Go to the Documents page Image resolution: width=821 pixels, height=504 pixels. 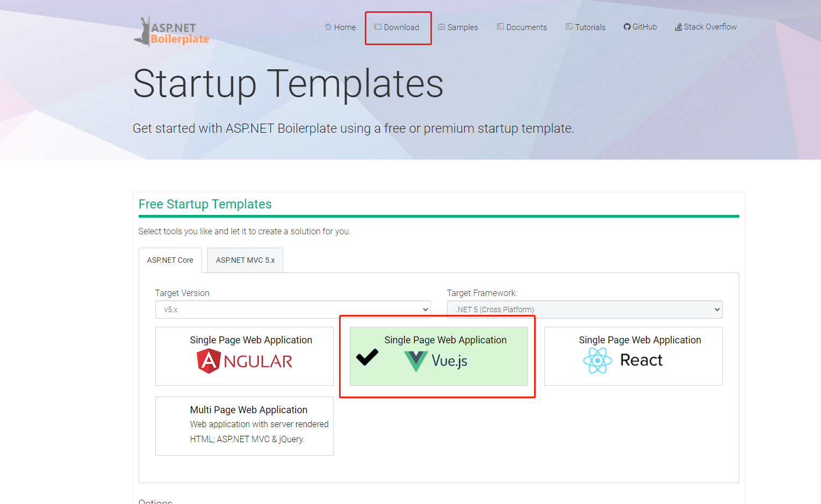tap(522, 27)
